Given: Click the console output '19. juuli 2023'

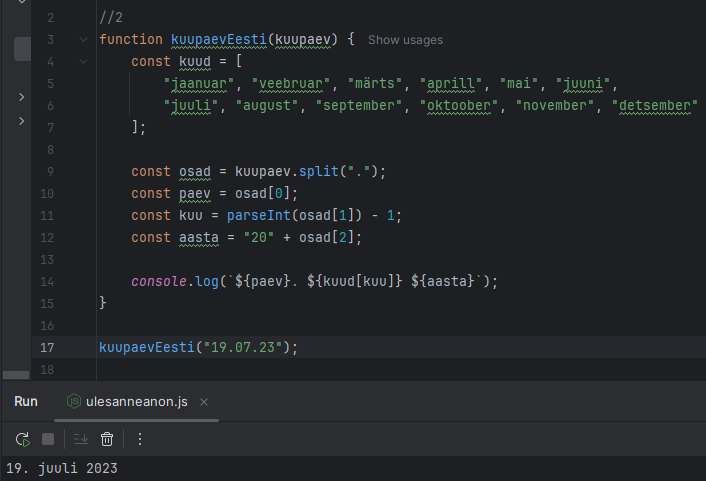Looking at the screenshot, I should click(x=62, y=468).
